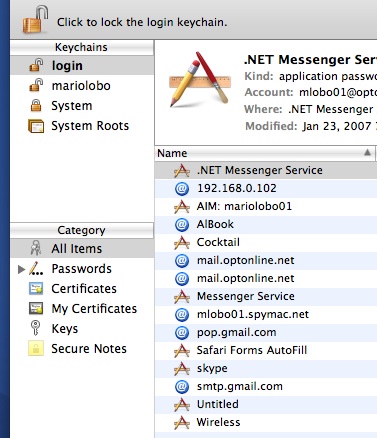Click the @ icon beside smtp.gmail.com
The height and width of the screenshot is (438, 377).
coord(182,387)
